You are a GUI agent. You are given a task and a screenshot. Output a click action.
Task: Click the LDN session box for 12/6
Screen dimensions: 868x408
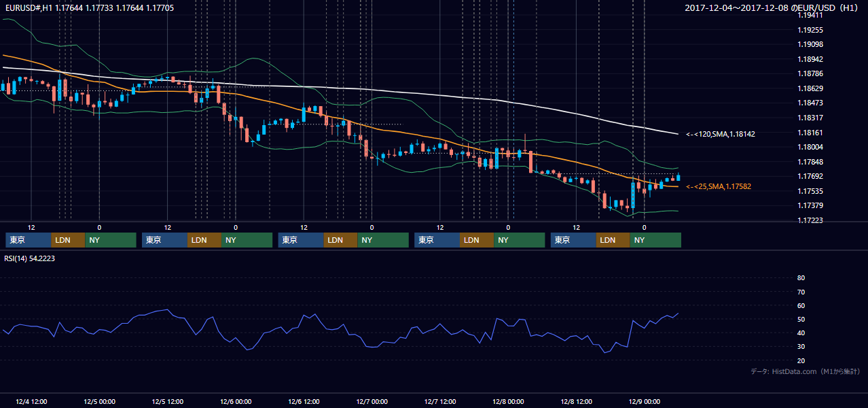[x=341, y=240]
